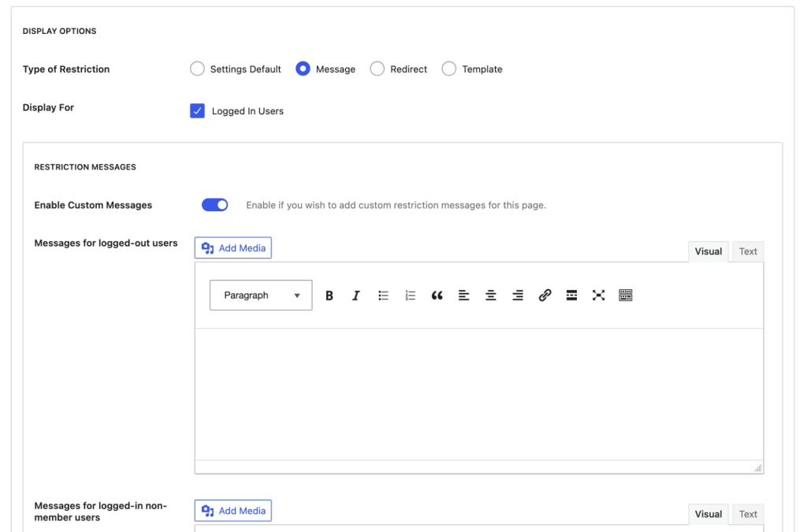Apply italic formatting
Screen dimensions: 807x532
[356, 295]
